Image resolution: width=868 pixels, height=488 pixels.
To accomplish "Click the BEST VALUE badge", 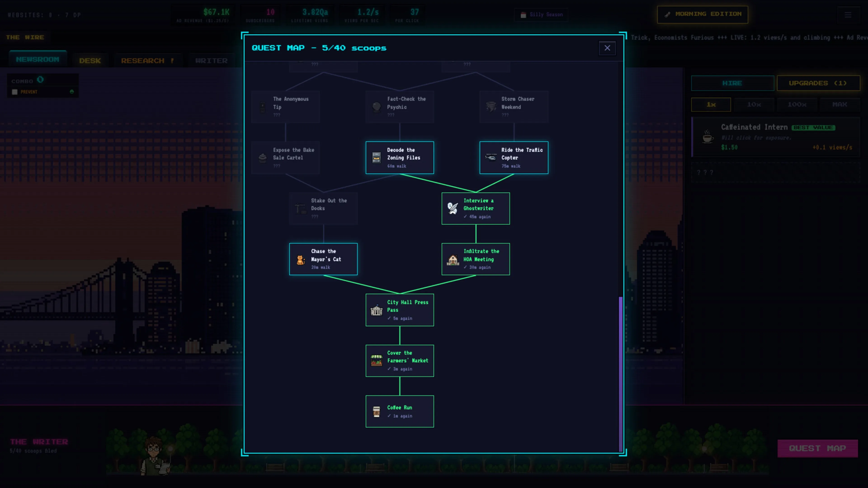I will (813, 127).
